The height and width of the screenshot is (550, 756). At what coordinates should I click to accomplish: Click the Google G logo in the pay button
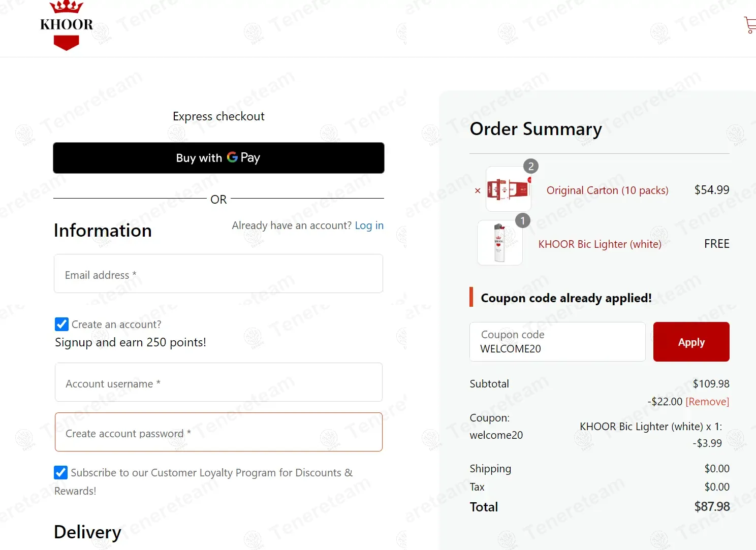[232, 157]
